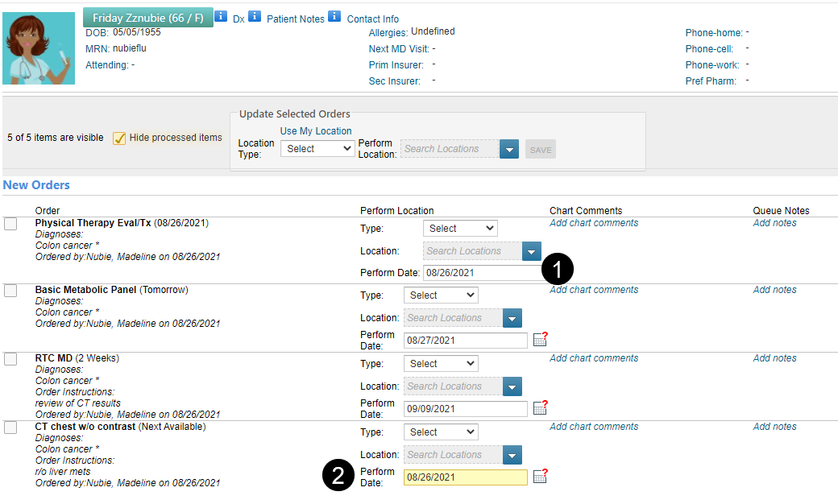Add chart comments for Basic Metabolic Panel
Viewport: 838px width, 504px height.
click(x=594, y=290)
